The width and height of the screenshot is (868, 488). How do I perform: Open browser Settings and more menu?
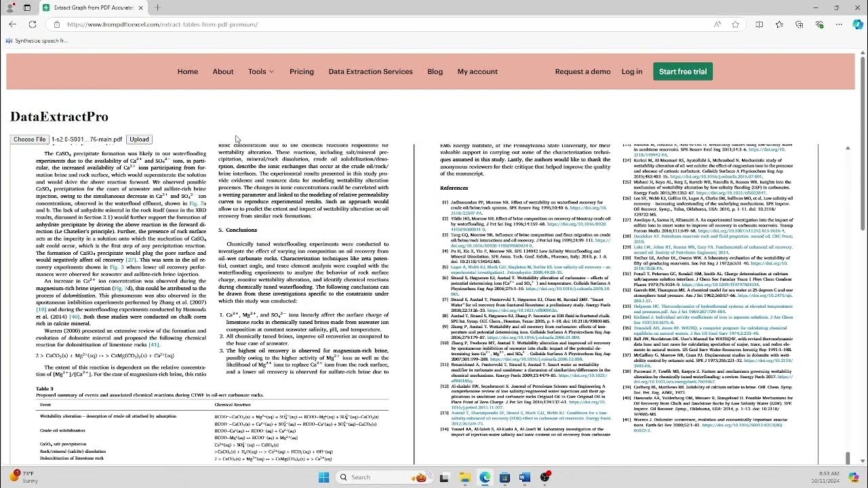pyautogui.click(x=839, y=24)
